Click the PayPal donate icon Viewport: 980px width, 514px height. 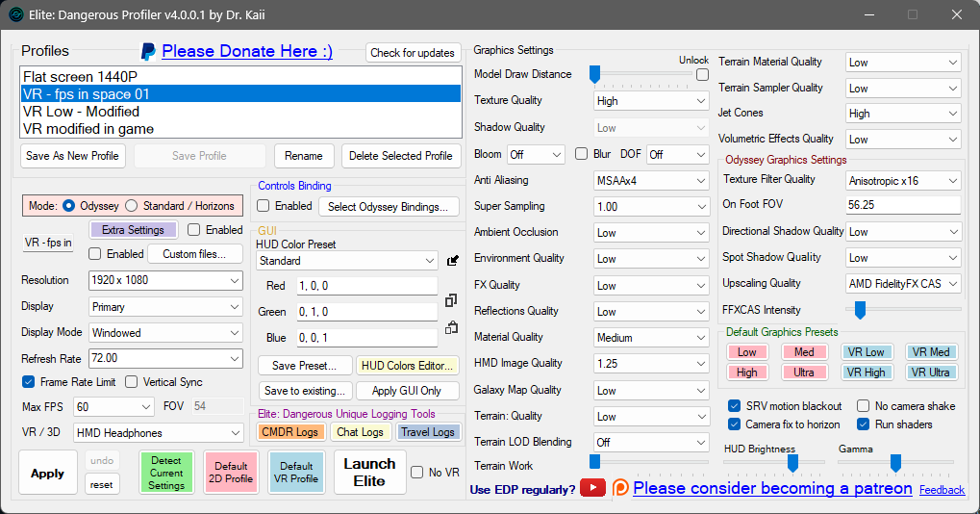click(148, 51)
